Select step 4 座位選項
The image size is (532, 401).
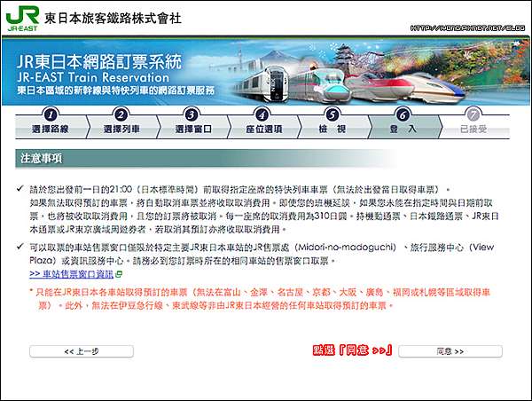[263, 123]
